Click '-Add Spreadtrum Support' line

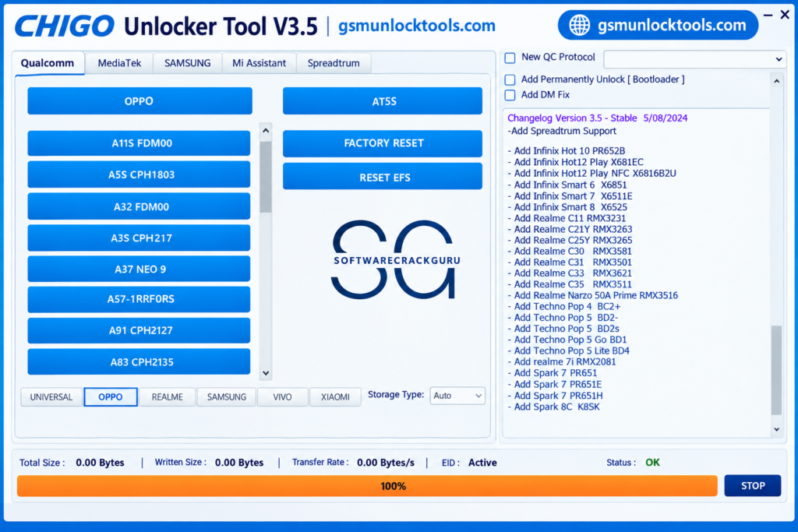click(x=562, y=131)
